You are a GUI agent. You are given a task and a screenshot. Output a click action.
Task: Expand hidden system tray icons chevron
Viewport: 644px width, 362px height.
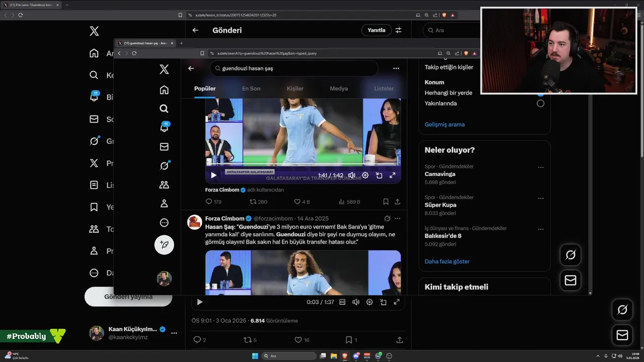[598, 356]
